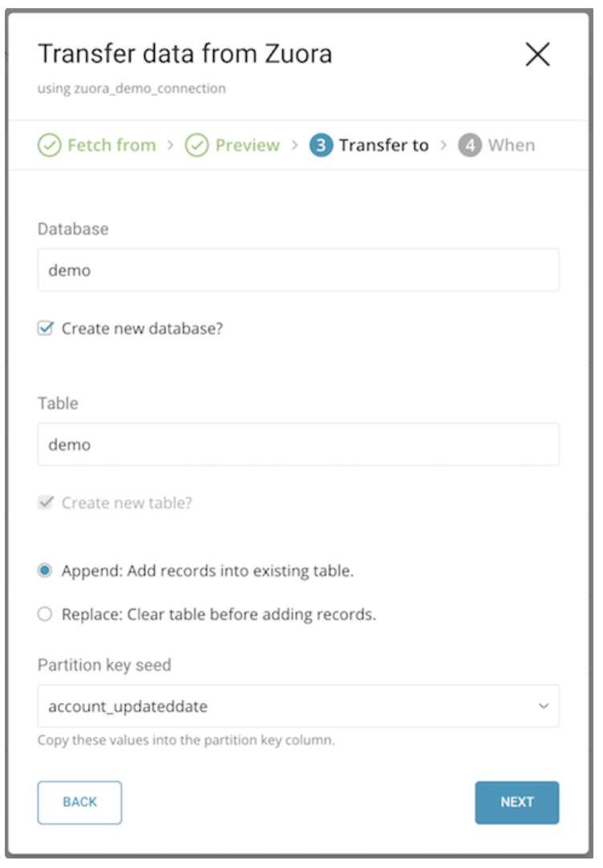Click the chevron after Fetch from

[170, 145]
